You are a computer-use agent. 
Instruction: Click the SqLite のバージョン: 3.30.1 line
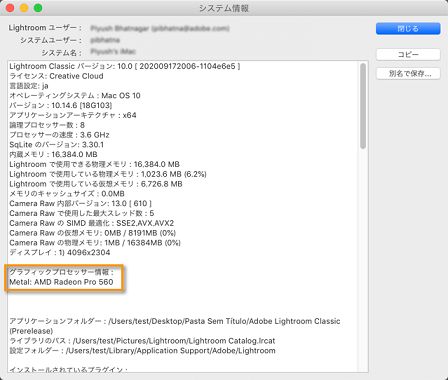(x=57, y=145)
